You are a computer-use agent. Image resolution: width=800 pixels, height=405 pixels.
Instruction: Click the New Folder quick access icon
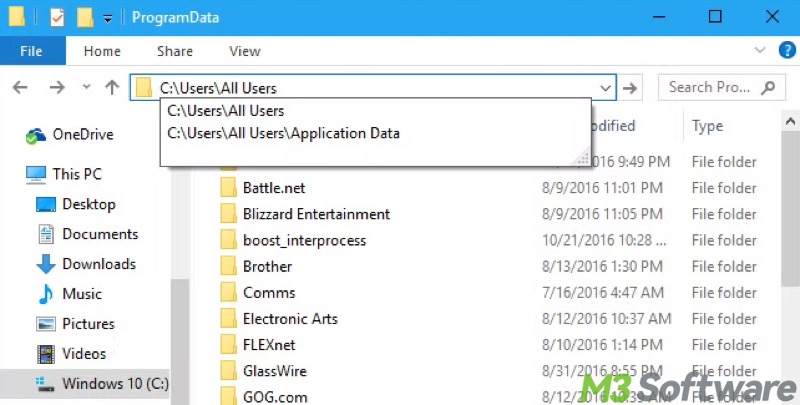(85, 17)
